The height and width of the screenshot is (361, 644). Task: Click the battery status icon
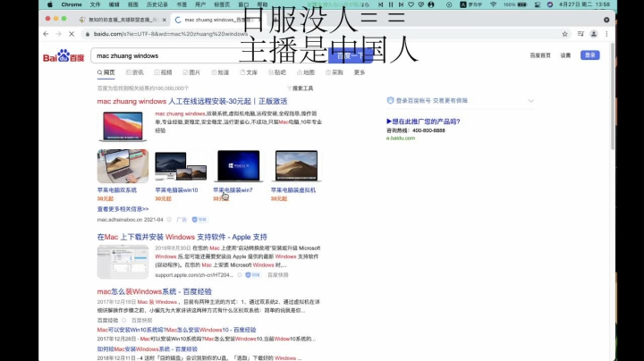tap(521, 4)
